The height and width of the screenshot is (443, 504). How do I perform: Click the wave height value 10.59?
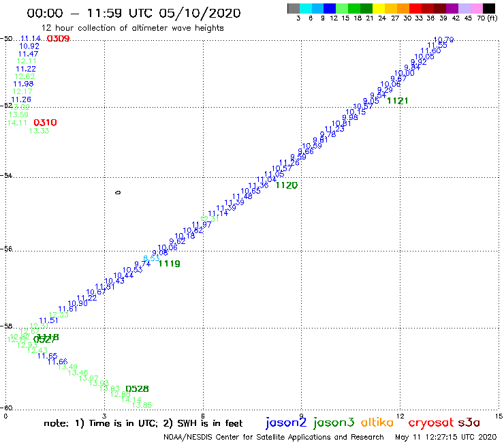point(312,146)
